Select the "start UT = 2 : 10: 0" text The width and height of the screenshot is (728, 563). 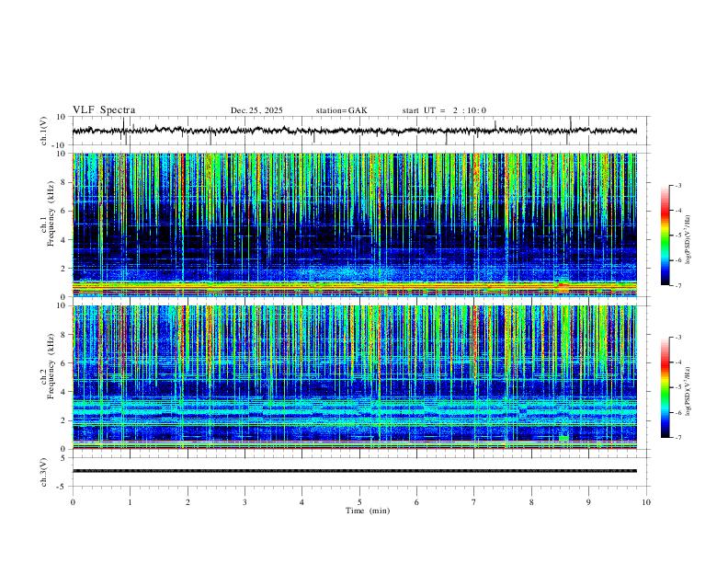tap(444, 110)
